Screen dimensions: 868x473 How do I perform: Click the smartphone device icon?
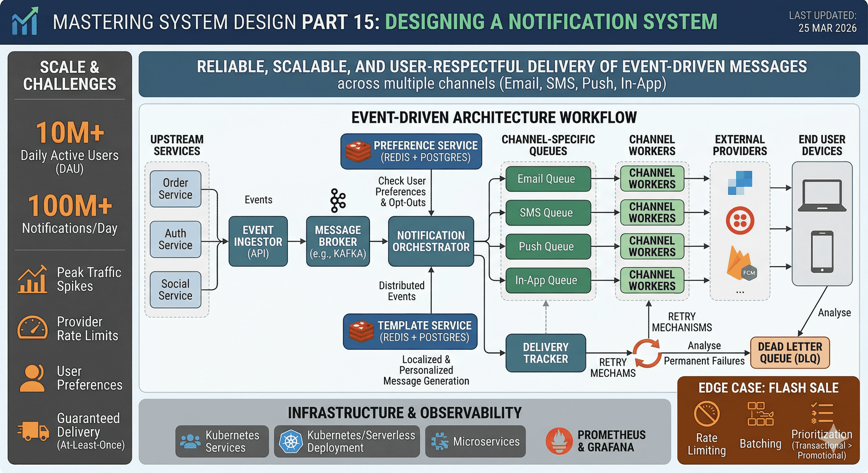[822, 252]
